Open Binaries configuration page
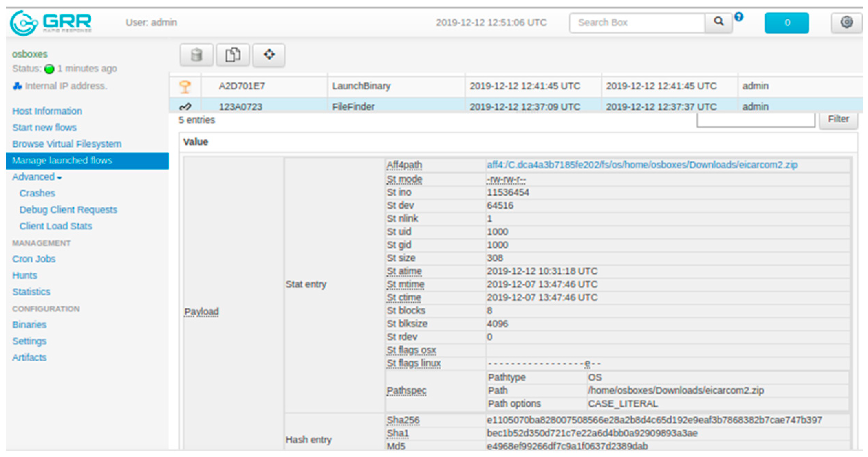868x457 pixels. (x=29, y=325)
